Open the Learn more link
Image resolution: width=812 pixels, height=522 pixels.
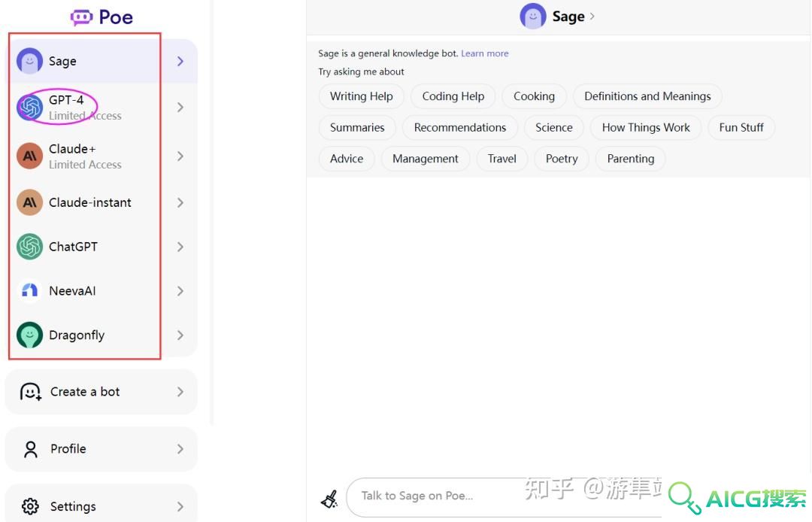(485, 53)
